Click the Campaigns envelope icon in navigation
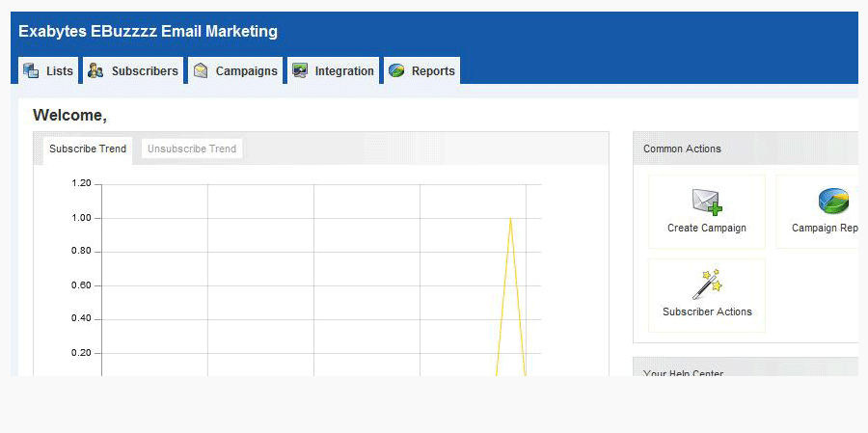 click(201, 70)
